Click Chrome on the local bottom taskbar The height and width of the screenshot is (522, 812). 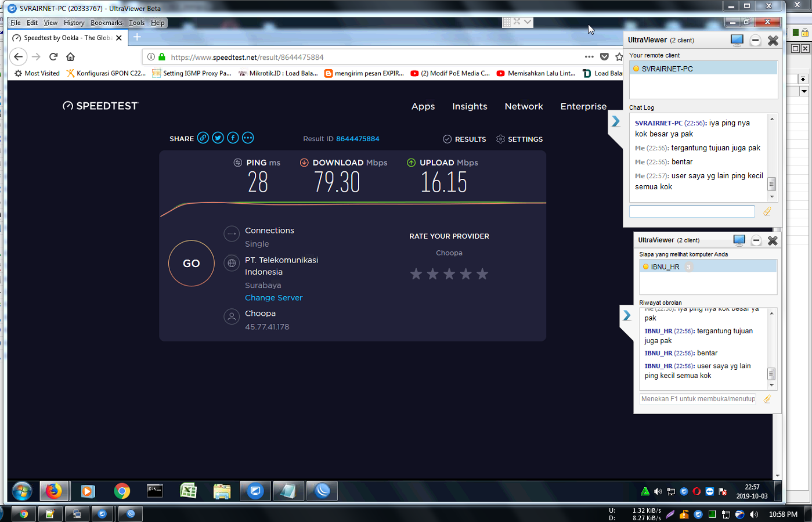click(23, 514)
